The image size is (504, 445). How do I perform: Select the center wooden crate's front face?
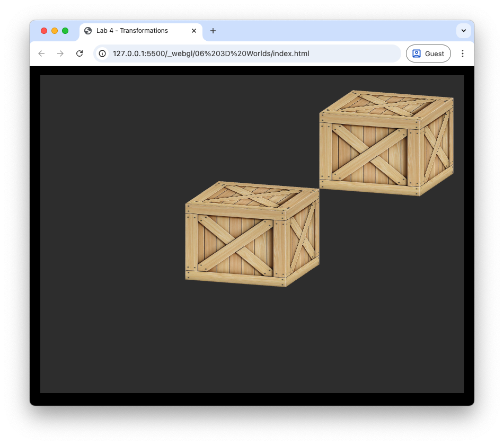pos(235,245)
